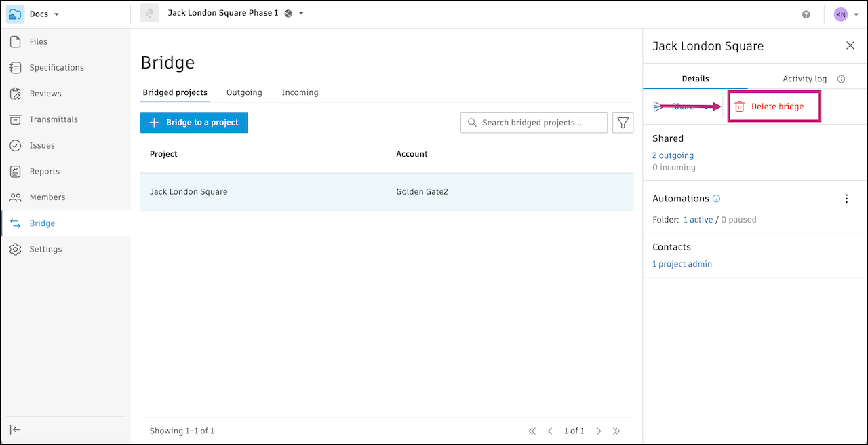Click Bridge to a project button
Image resolution: width=868 pixels, height=445 pixels.
coord(194,123)
